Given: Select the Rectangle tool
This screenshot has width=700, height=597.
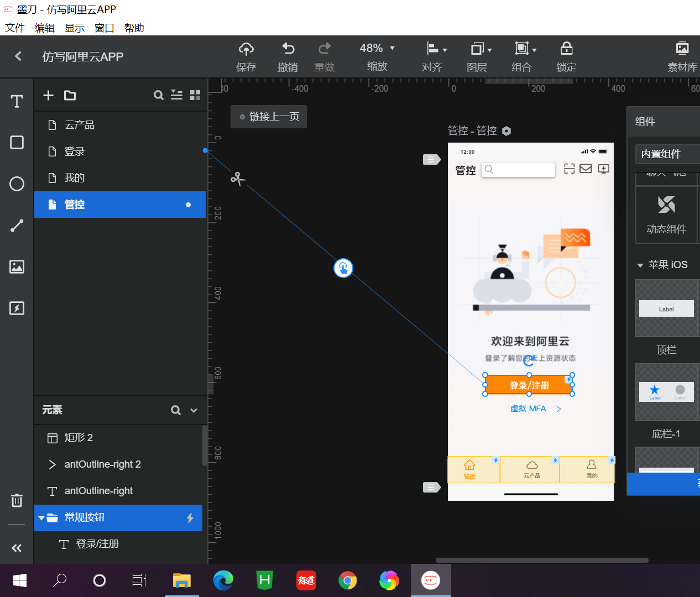Looking at the screenshot, I should [x=17, y=143].
